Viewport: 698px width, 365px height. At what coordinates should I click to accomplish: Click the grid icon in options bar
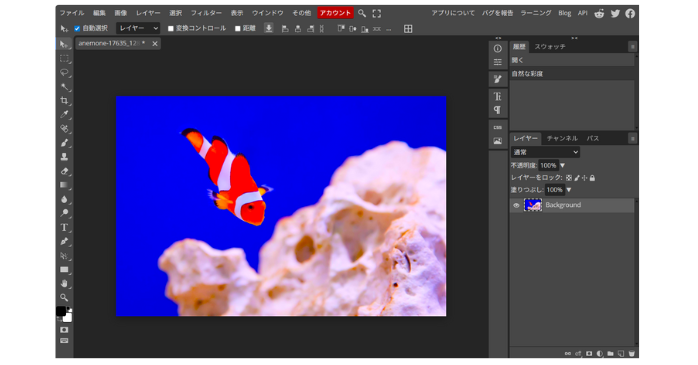point(408,28)
